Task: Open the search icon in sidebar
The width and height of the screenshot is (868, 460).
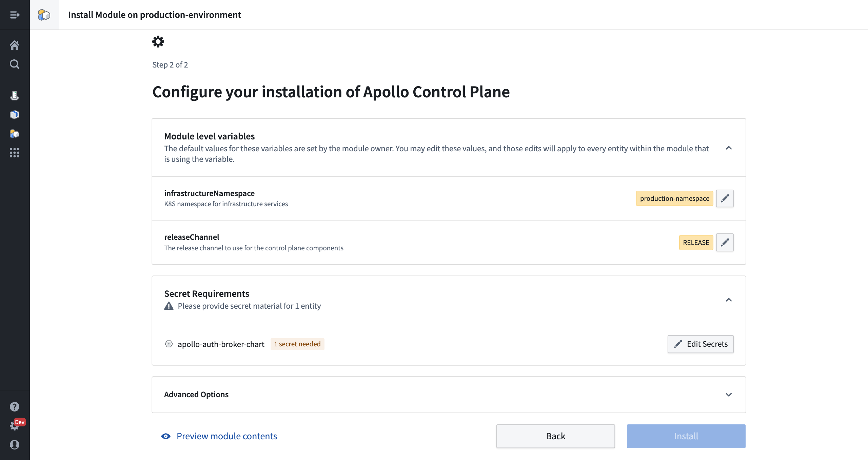Action: (x=15, y=64)
